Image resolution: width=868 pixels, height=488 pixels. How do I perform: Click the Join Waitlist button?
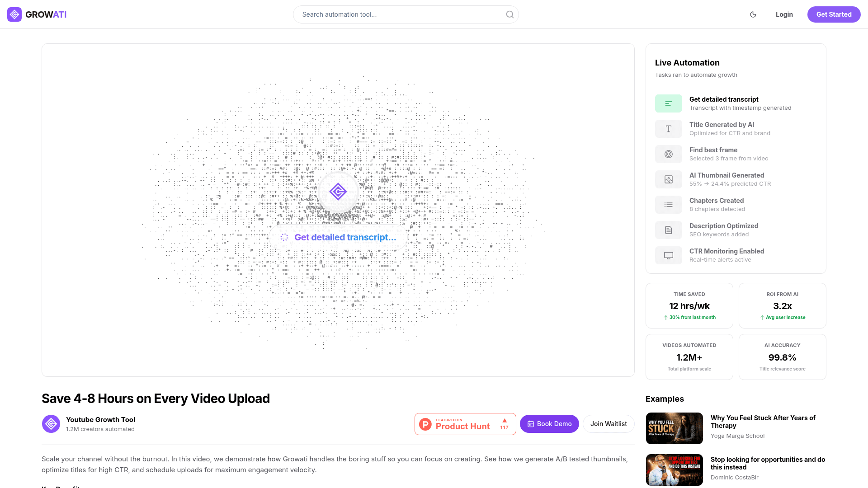coord(609,424)
